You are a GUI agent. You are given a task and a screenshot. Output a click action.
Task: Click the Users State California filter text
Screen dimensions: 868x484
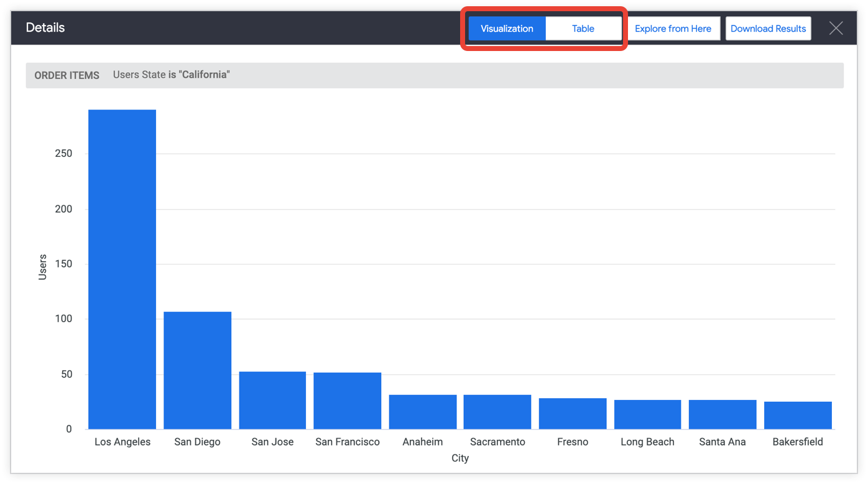(172, 75)
